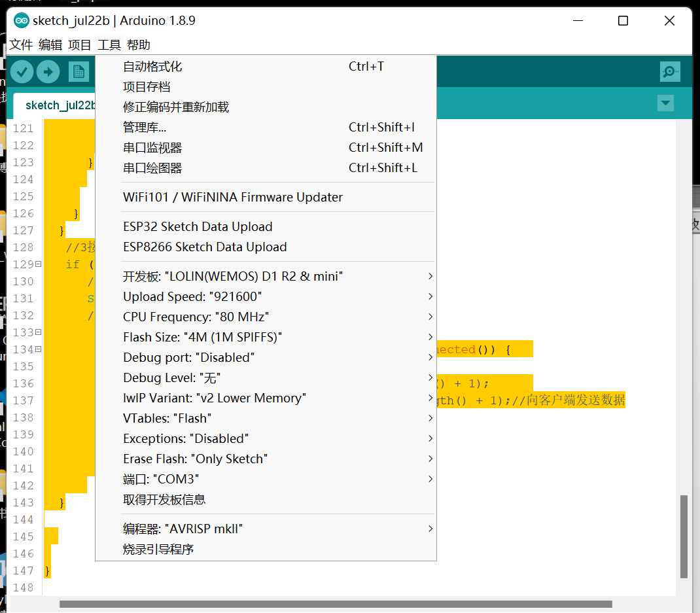
Task: Collapse code fold at line 129
Action: pyautogui.click(x=39, y=264)
